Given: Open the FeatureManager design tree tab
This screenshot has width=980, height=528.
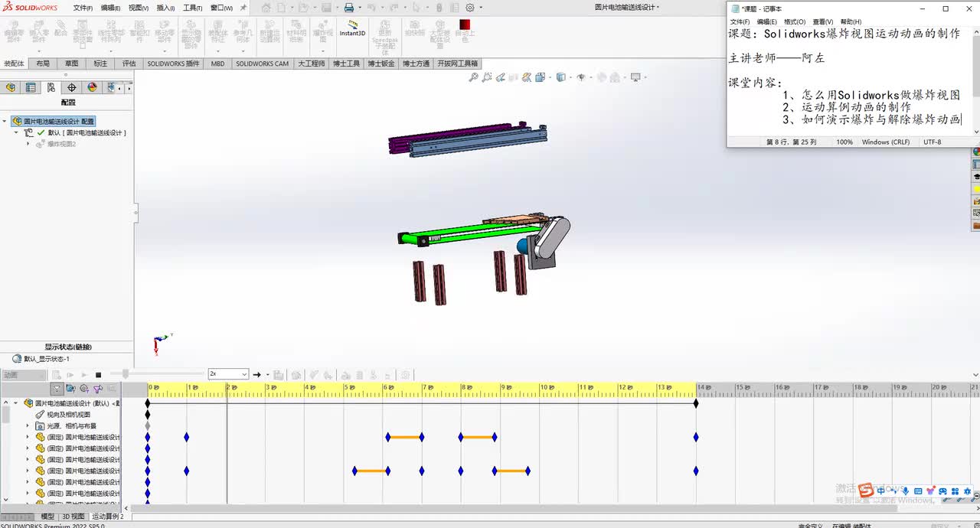Looking at the screenshot, I should pyautogui.click(x=11, y=87).
